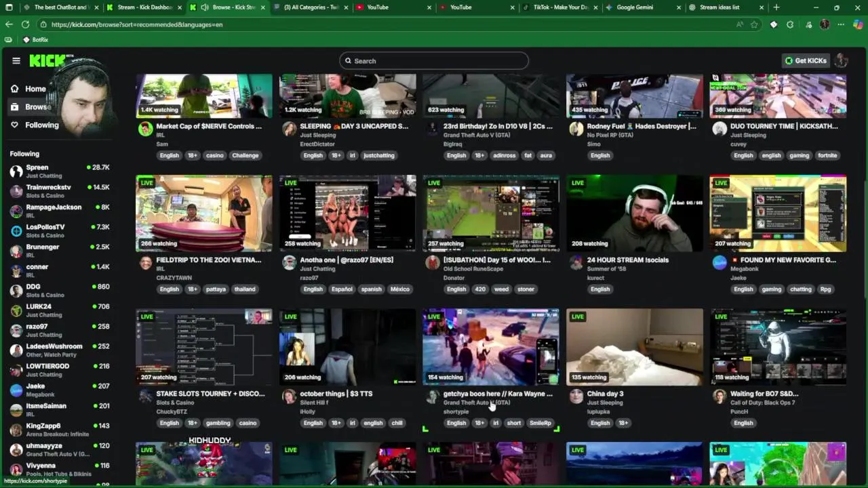Click 'october things | $3 TTS' title

pyautogui.click(x=336, y=394)
